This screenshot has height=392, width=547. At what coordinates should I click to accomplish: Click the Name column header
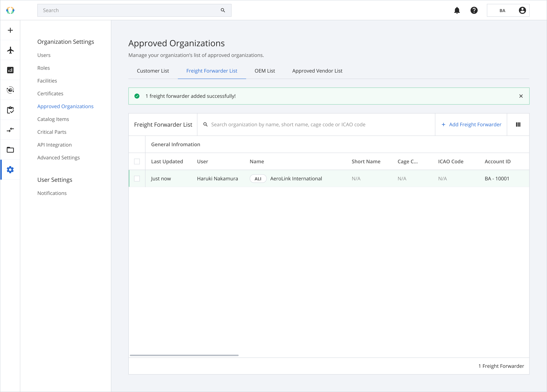tap(257, 161)
